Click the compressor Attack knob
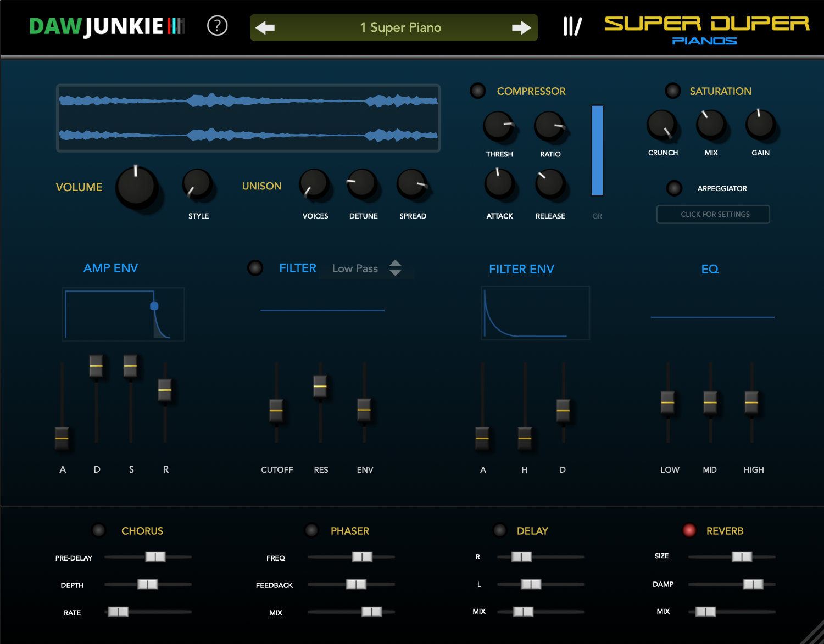The image size is (824, 644). (499, 184)
